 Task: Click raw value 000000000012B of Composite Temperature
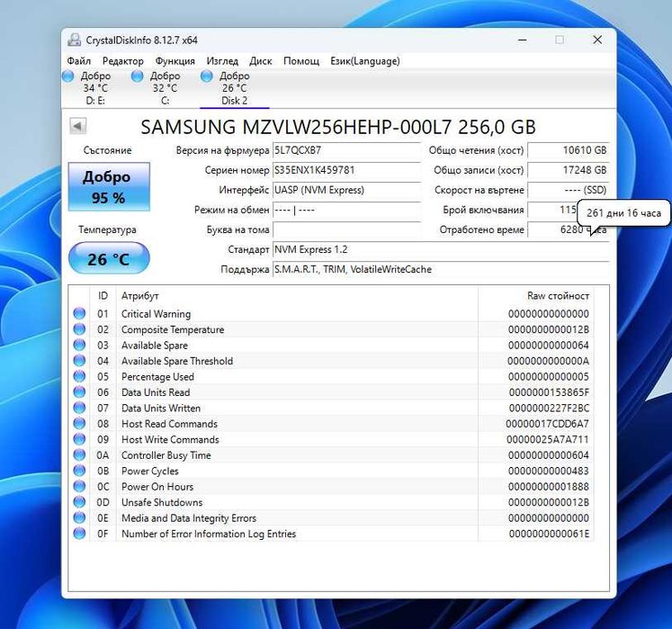[x=548, y=329]
